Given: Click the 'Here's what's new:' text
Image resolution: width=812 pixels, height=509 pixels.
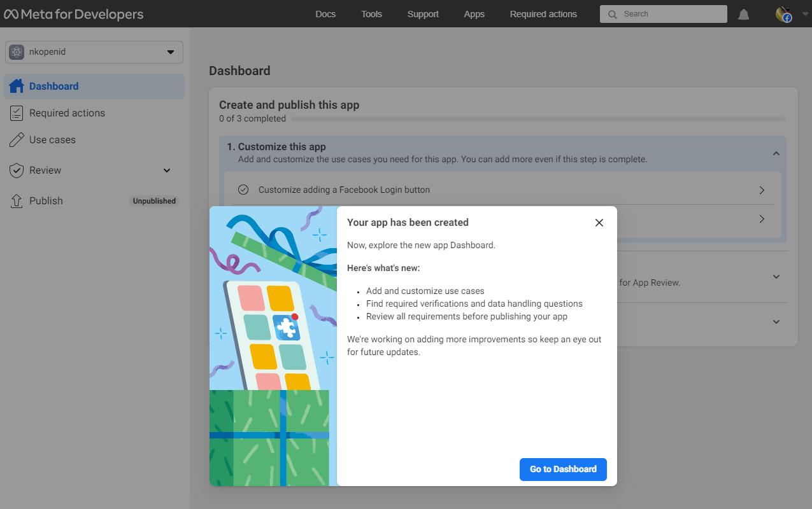Looking at the screenshot, I should point(383,268).
